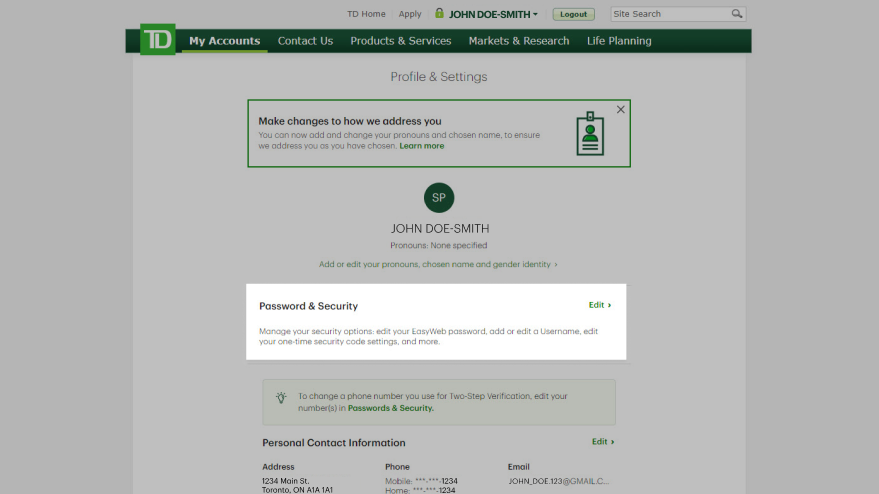Screen dimensions: 879x494
Task: Open the TD Home link
Action: [366, 14]
